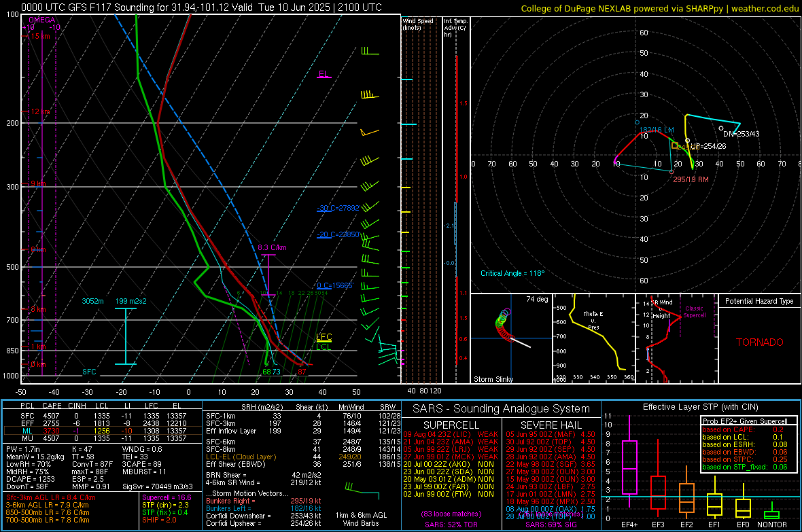Viewport: 802px width, 532px height.
Task: Click the MBURST = 11 value
Action: coord(144,472)
